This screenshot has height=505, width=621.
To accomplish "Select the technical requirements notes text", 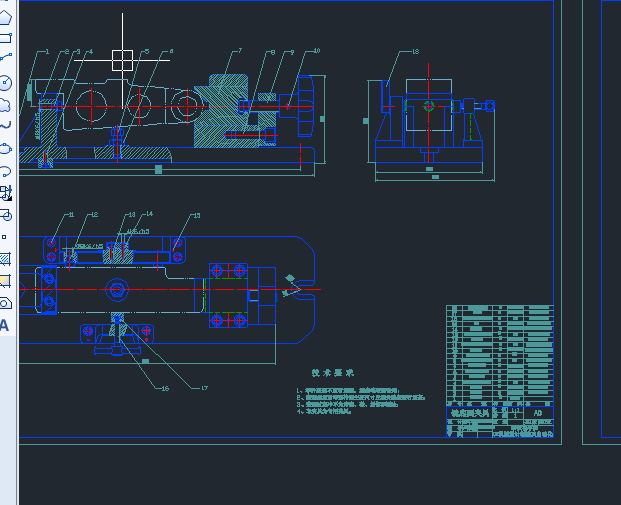I will [x=360, y=401].
